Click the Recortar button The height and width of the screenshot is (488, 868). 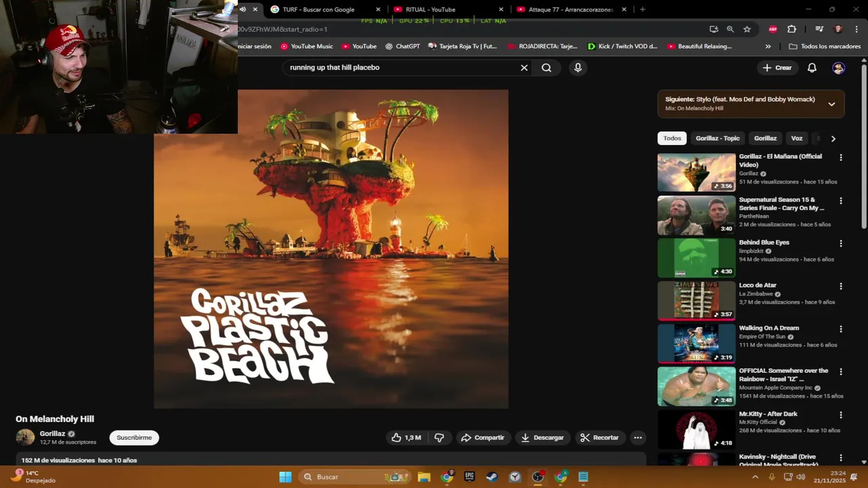(599, 438)
